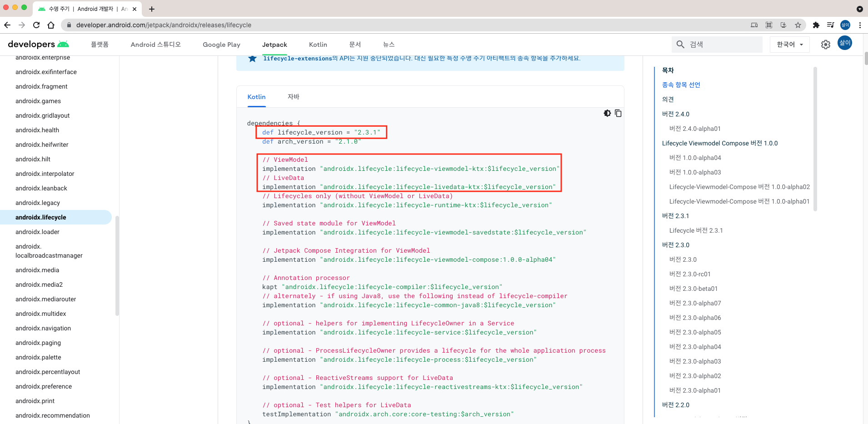Jump to Lifecycle 버전 2.3.1
This screenshot has height=424, width=868.
696,230
